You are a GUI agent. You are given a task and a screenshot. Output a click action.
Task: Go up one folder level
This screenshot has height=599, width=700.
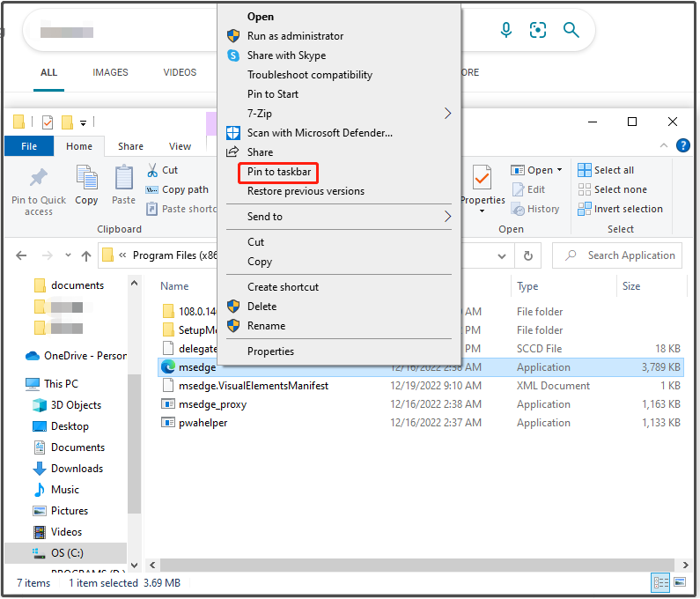[86, 255]
